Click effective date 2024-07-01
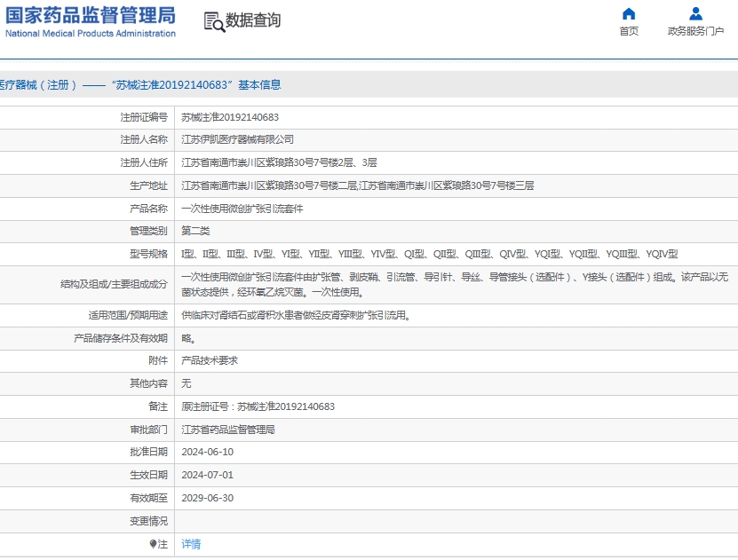 click(208, 475)
